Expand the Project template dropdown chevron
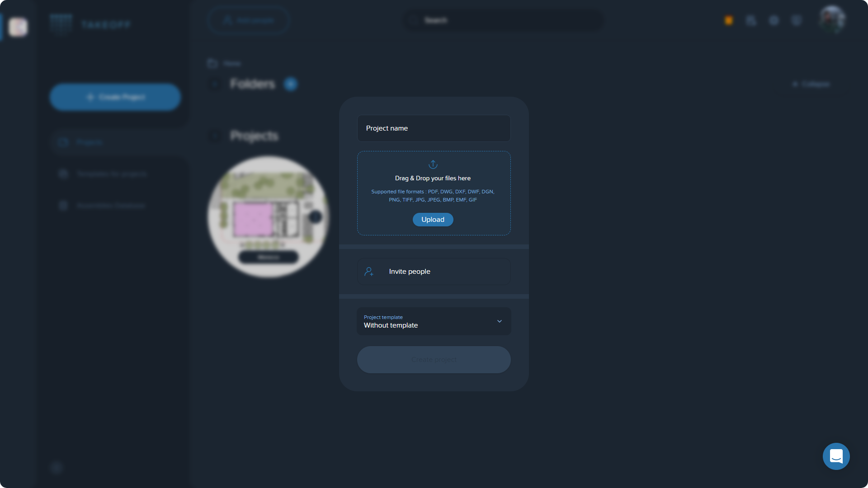 click(500, 321)
